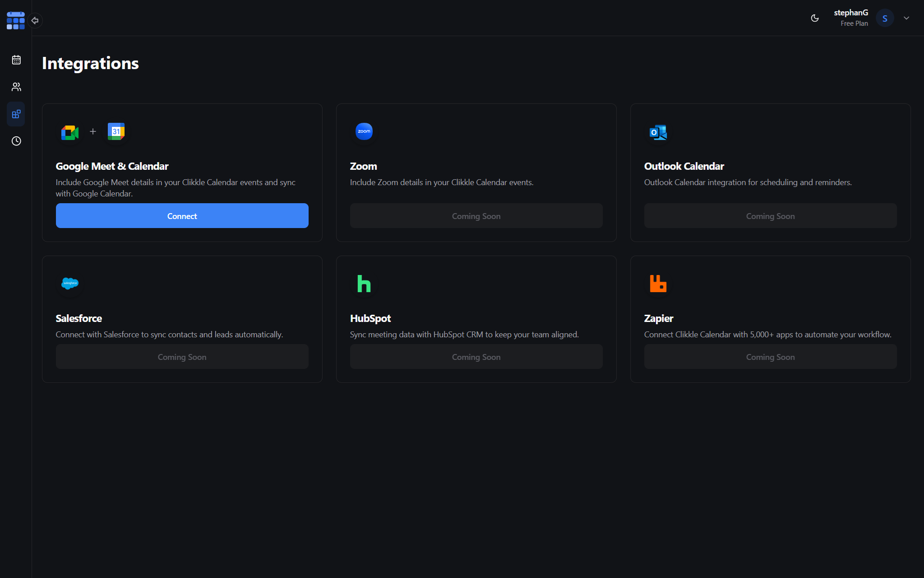
Task: Open the calendar sidebar icon
Action: click(x=16, y=60)
